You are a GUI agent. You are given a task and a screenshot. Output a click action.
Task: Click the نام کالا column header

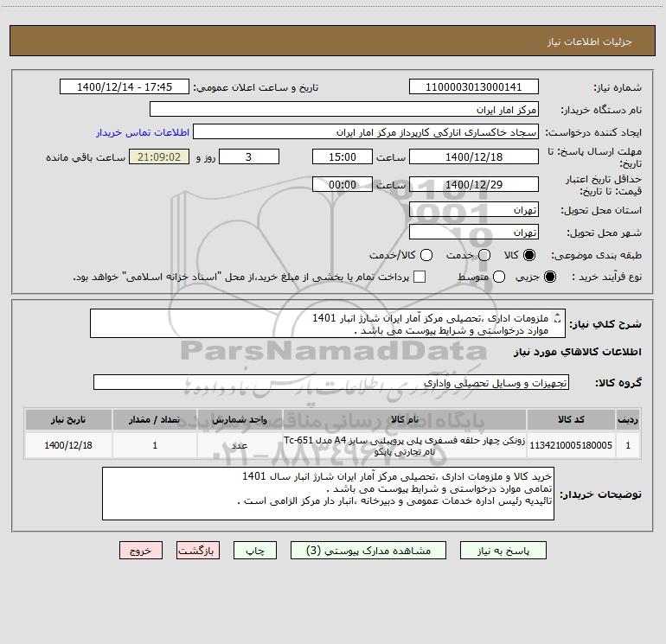click(x=405, y=419)
